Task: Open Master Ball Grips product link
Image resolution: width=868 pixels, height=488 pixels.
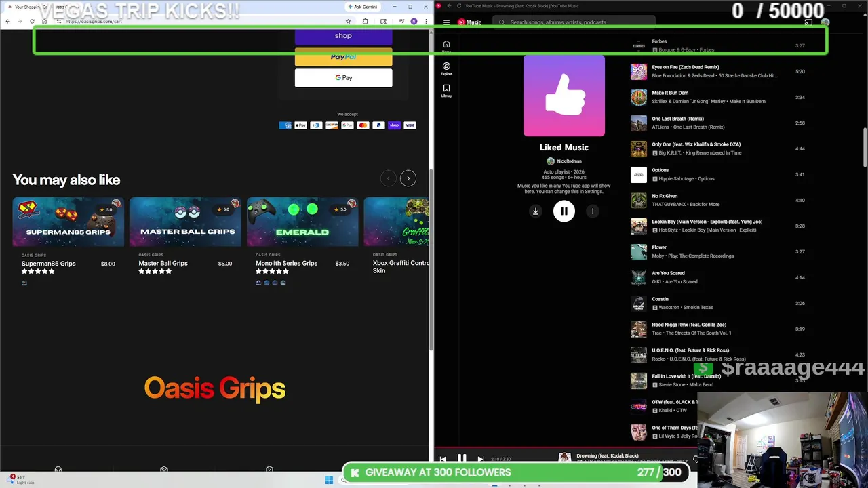Action: pos(163,264)
